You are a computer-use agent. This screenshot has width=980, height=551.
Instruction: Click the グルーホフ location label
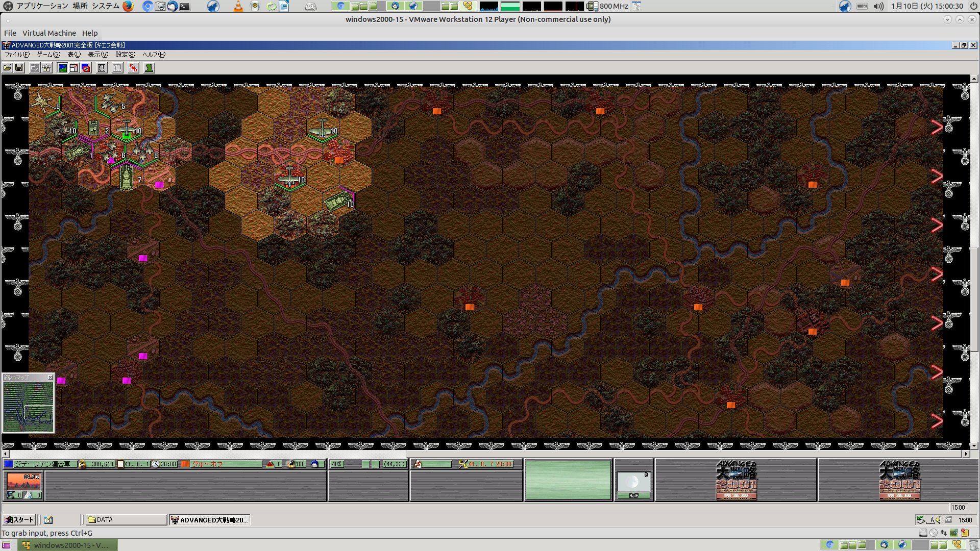(226, 464)
